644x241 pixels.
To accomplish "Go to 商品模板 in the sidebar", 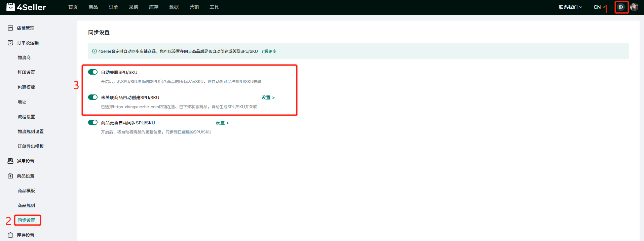I will click(26, 191).
